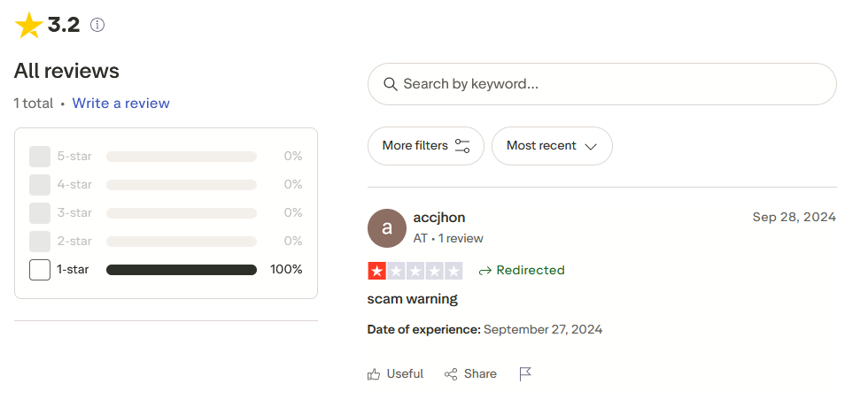This screenshot has width=868, height=407.
Task: Click the yellow star rating icon
Action: click(28, 26)
